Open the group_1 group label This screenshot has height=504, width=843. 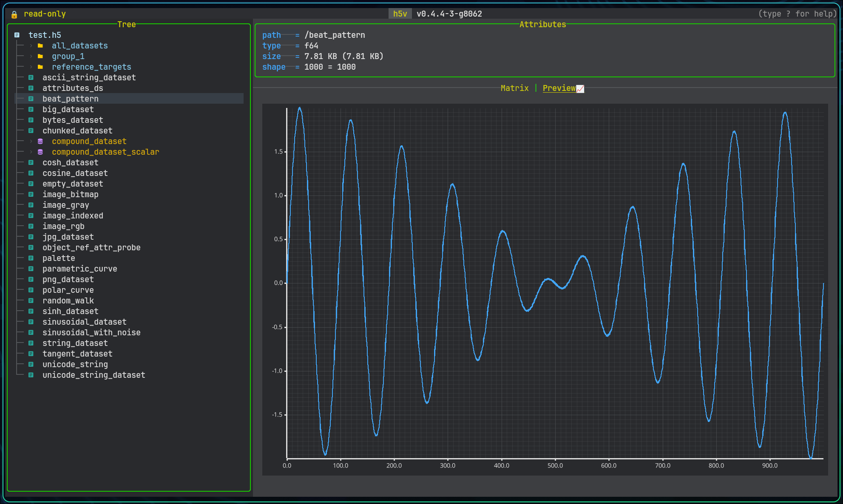(x=68, y=56)
